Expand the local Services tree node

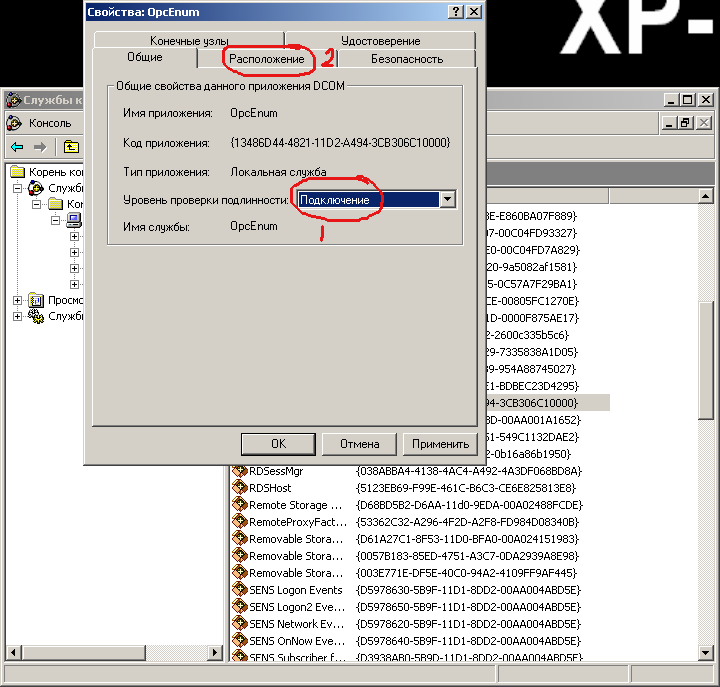click(x=18, y=317)
